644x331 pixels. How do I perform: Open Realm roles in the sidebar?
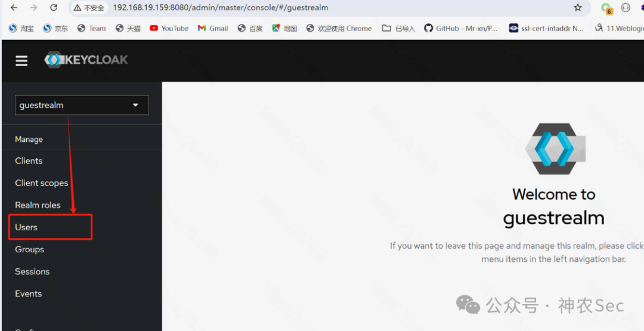[38, 205]
